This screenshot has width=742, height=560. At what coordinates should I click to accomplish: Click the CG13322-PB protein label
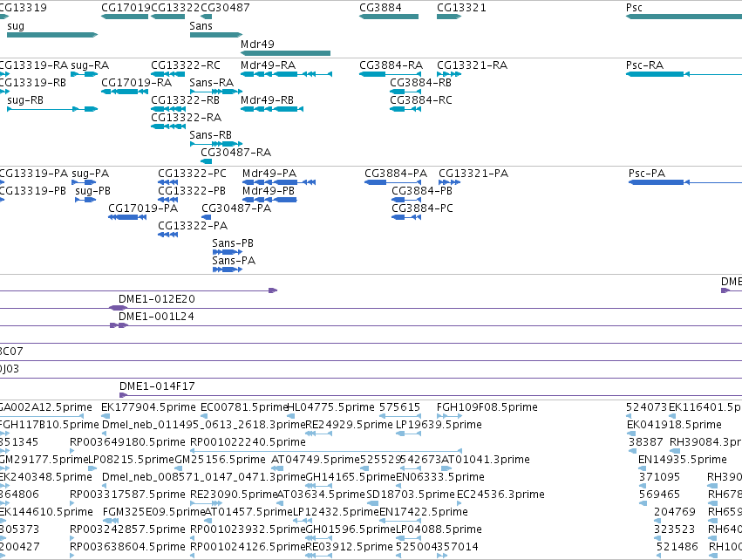click(x=192, y=191)
